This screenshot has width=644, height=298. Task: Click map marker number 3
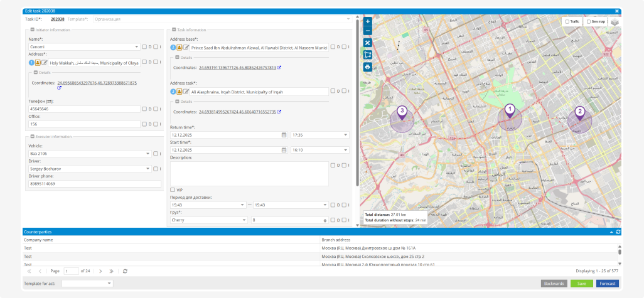[x=402, y=112]
